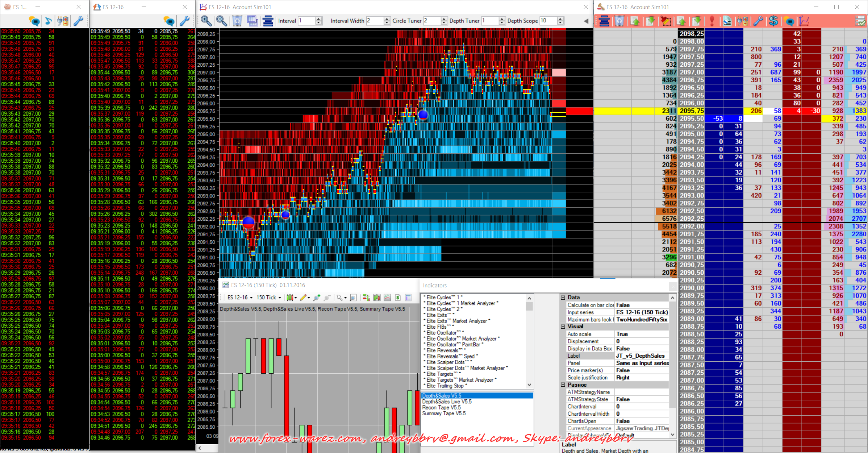The width and height of the screenshot is (868, 453).
Task: Select Depth&Sales Live V5.5 in indicator list
Action: (x=447, y=402)
